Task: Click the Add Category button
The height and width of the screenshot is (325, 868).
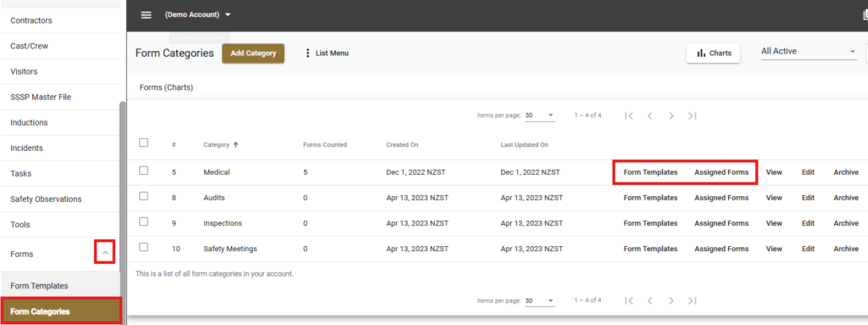Action: pos(253,53)
